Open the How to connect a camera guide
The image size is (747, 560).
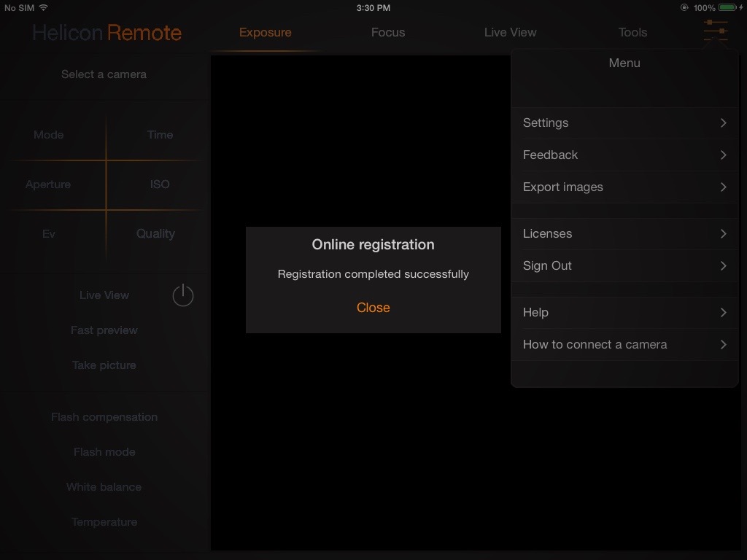(x=595, y=344)
